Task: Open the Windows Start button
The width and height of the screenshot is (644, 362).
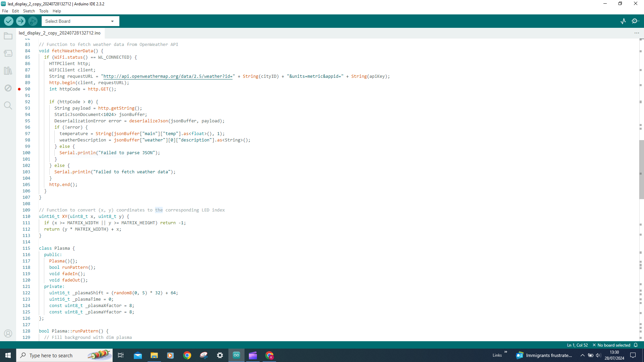Action: click(8, 355)
